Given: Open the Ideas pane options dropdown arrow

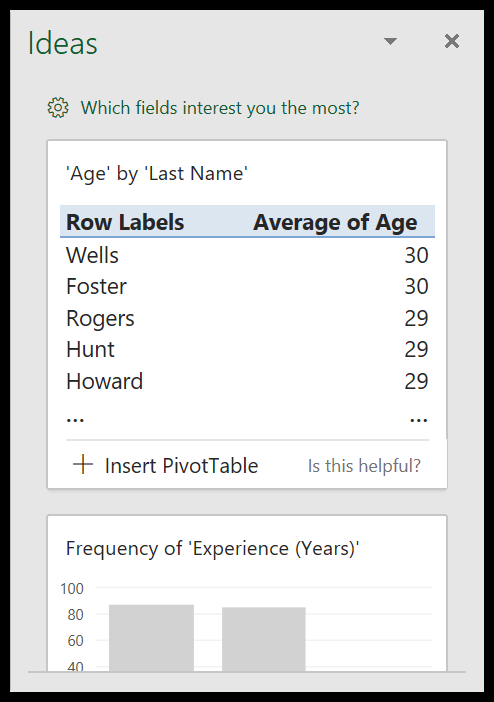Looking at the screenshot, I should (x=391, y=41).
